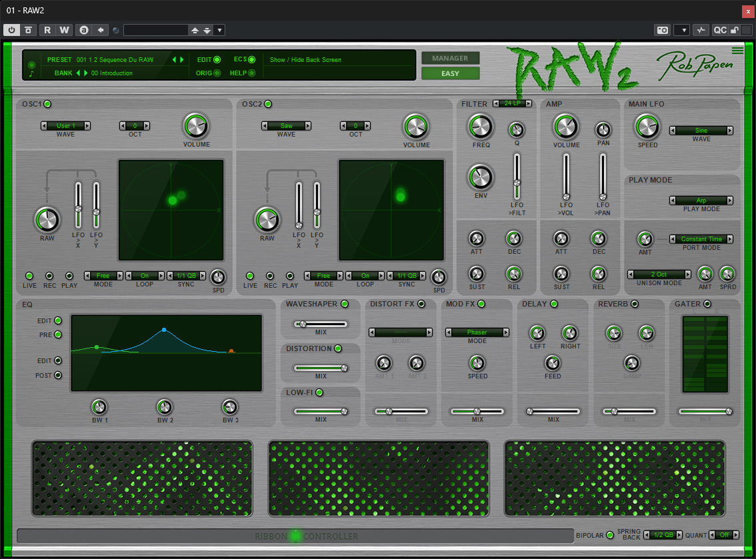
Task: Advance the Phaser MOD FX mode
Action: [506, 332]
